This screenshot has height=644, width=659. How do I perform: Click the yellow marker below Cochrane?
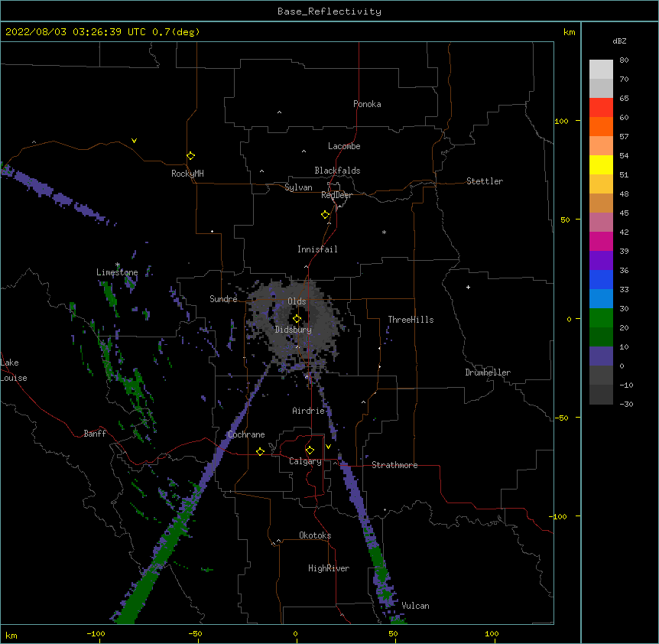coord(260,451)
